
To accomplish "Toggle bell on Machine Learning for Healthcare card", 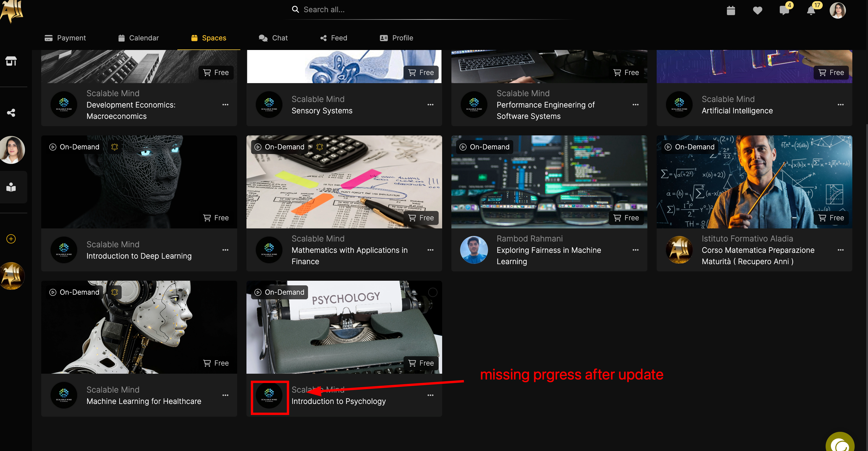I will 115,292.
